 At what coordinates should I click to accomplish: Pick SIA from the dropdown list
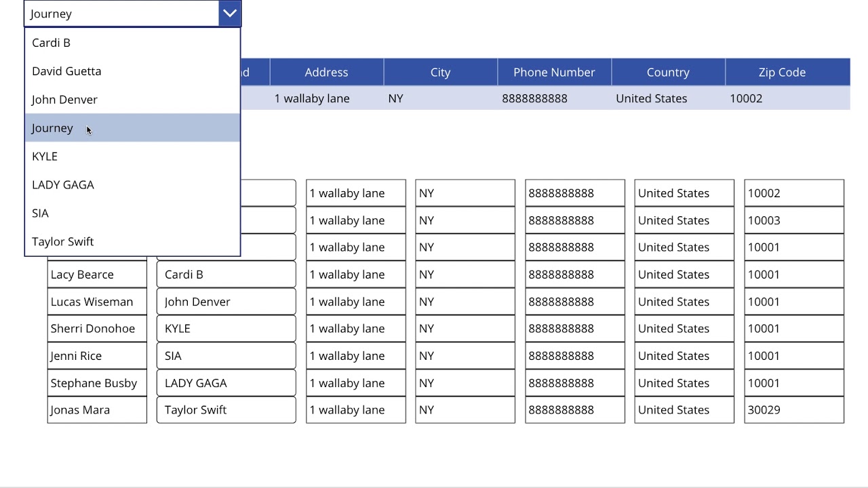pyautogui.click(x=132, y=213)
